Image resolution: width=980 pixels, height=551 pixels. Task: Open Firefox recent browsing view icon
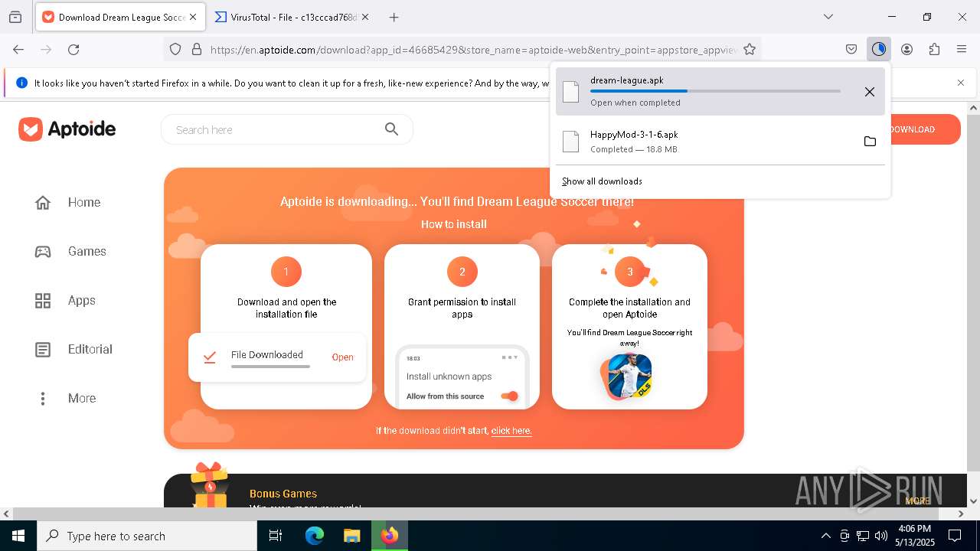pos(15,17)
